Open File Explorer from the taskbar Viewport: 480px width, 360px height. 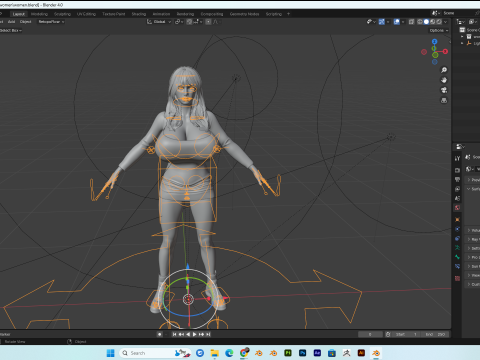214,353
